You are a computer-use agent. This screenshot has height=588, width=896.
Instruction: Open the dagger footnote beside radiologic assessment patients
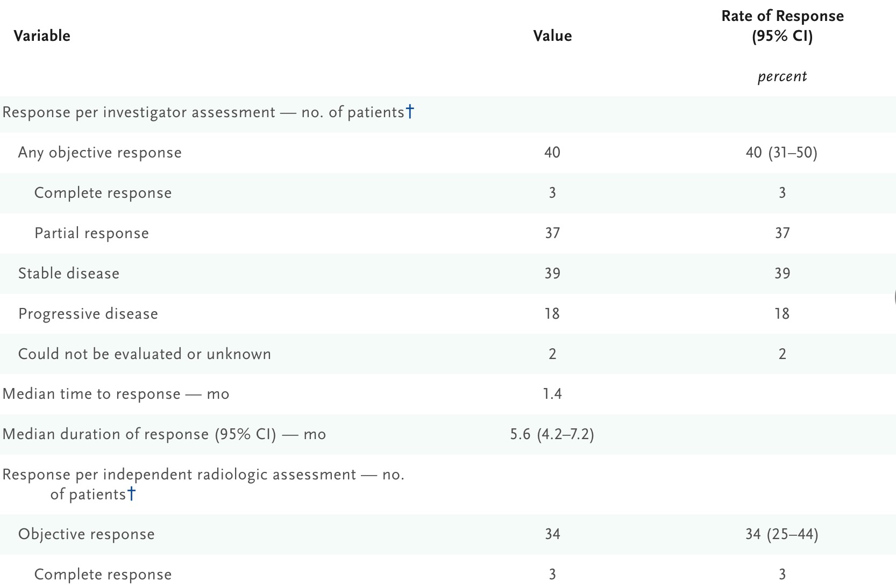pyautogui.click(x=132, y=493)
